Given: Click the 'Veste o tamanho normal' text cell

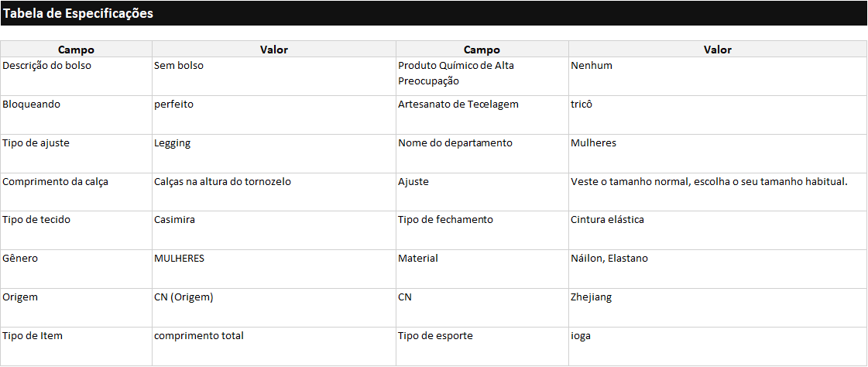Looking at the screenshot, I should pos(708,182).
